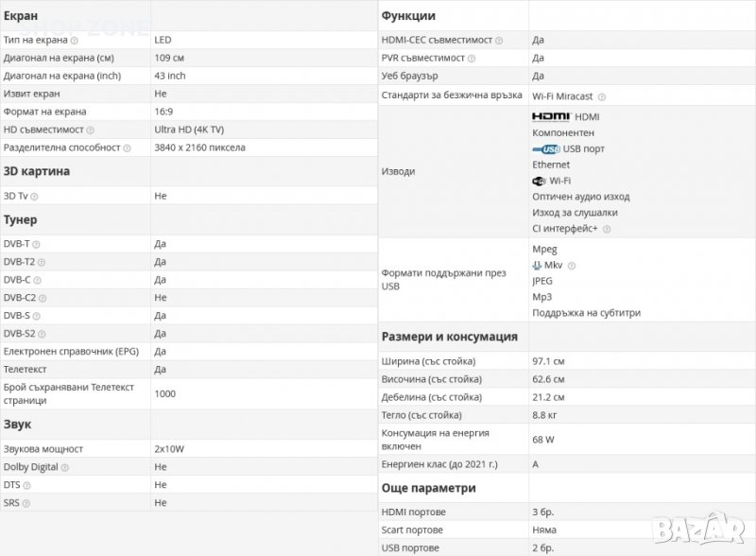
Task: Click the help icon beside "Тип на екрана"
Action: [74, 41]
